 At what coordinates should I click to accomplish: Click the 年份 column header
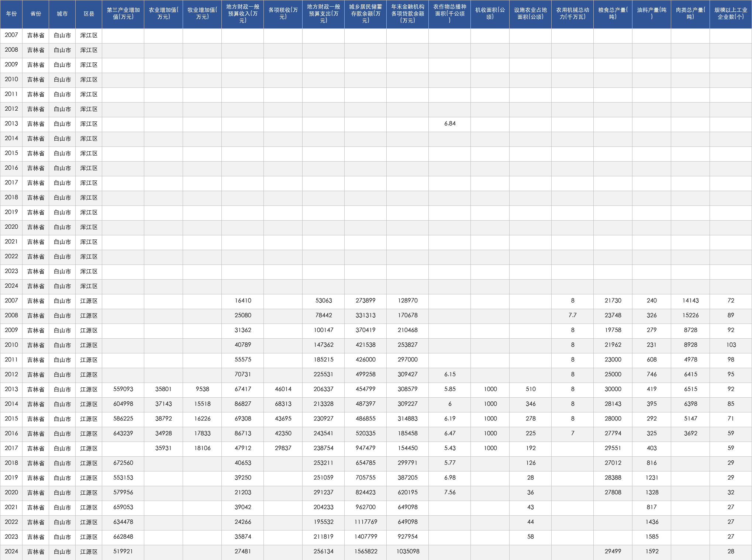tap(11, 14)
